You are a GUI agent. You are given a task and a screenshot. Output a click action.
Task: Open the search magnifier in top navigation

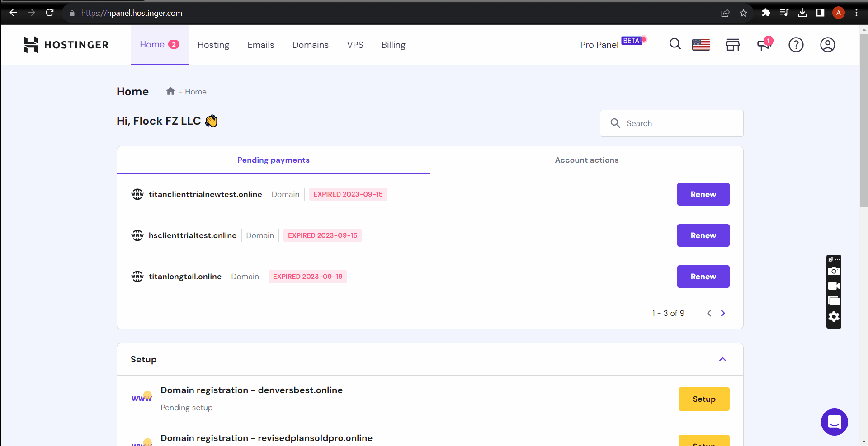click(675, 44)
